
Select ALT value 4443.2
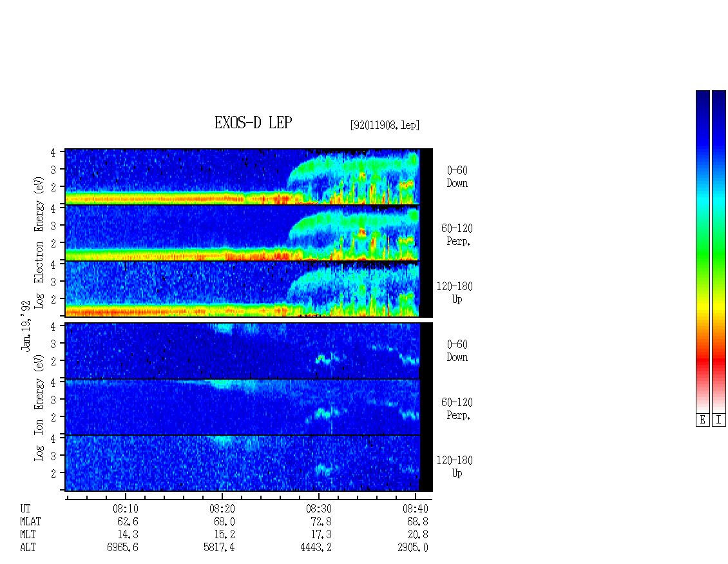(x=316, y=547)
